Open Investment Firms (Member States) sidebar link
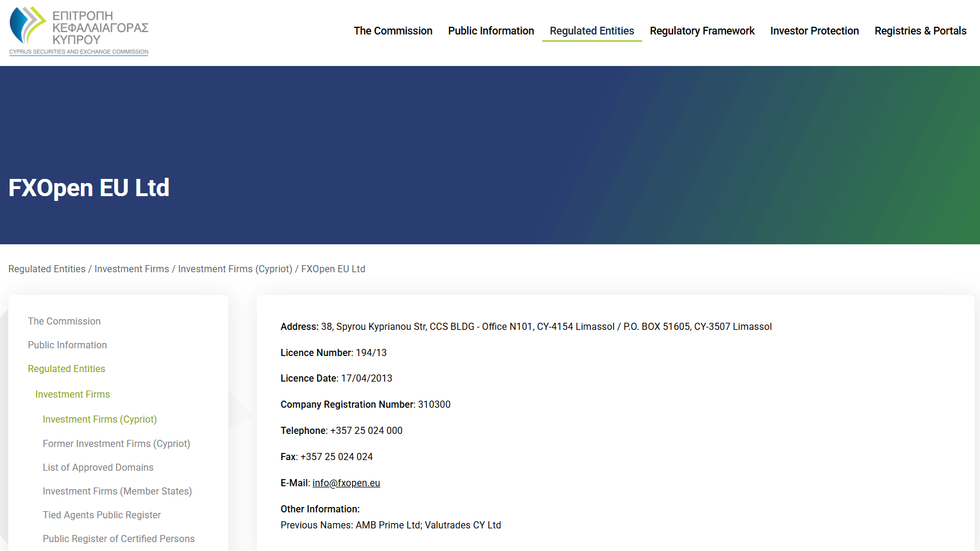The height and width of the screenshot is (551, 980). pyautogui.click(x=117, y=491)
